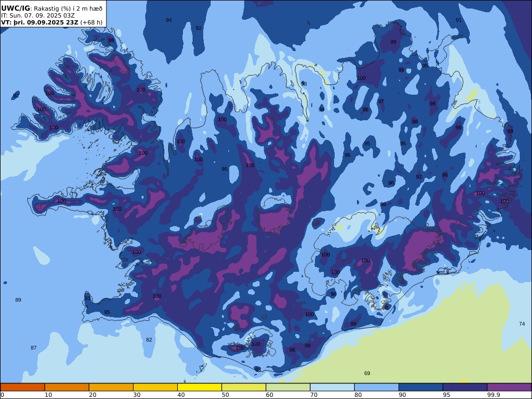Select the bright yellow 40–50 legend swatch

[199, 387]
